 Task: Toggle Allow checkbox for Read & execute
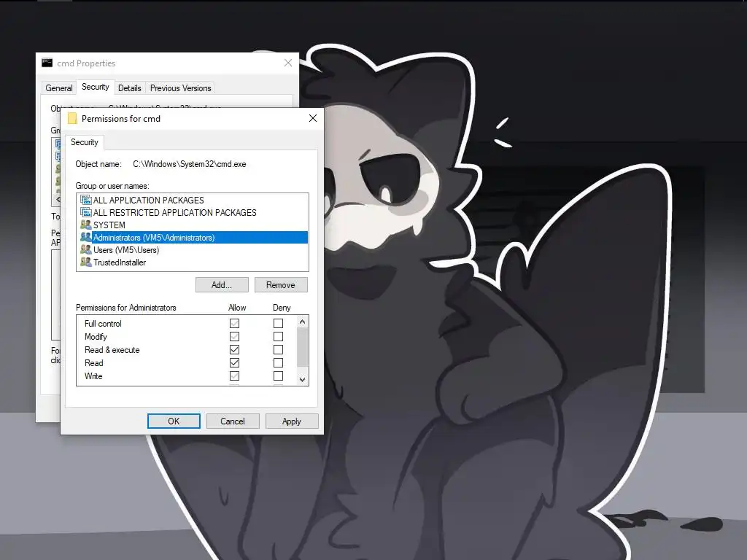coord(234,349)
